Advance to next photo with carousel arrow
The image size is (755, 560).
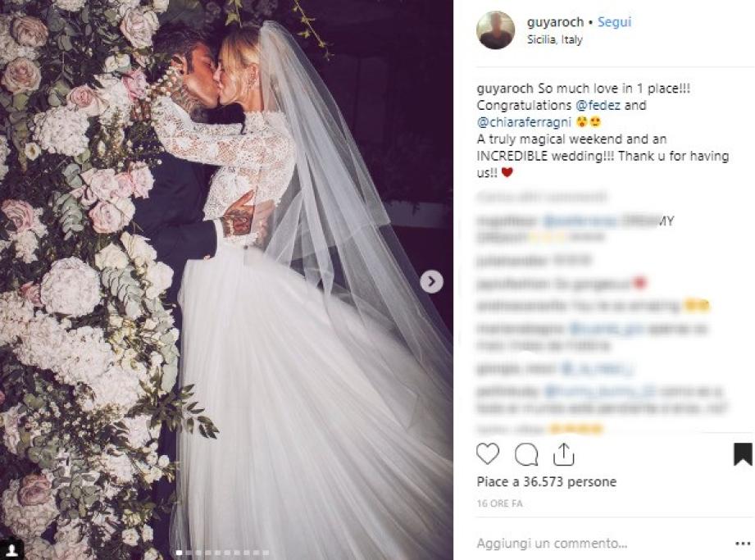coord(431,281)
